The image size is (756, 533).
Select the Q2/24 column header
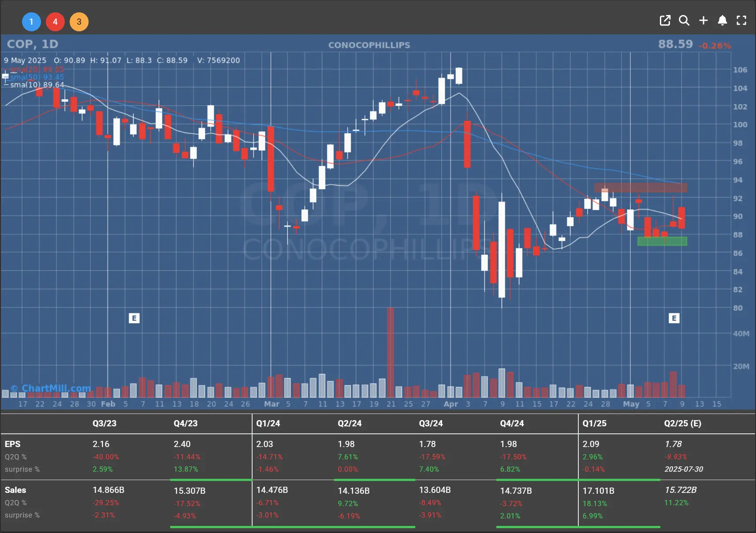[x=350, y=423]
